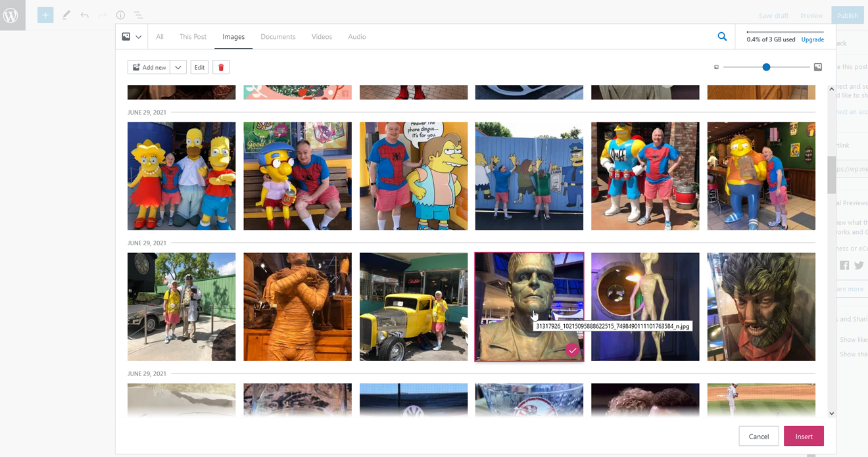Select the alien figure photo
This screenshot has width=868, height=457.
[645, 307]
